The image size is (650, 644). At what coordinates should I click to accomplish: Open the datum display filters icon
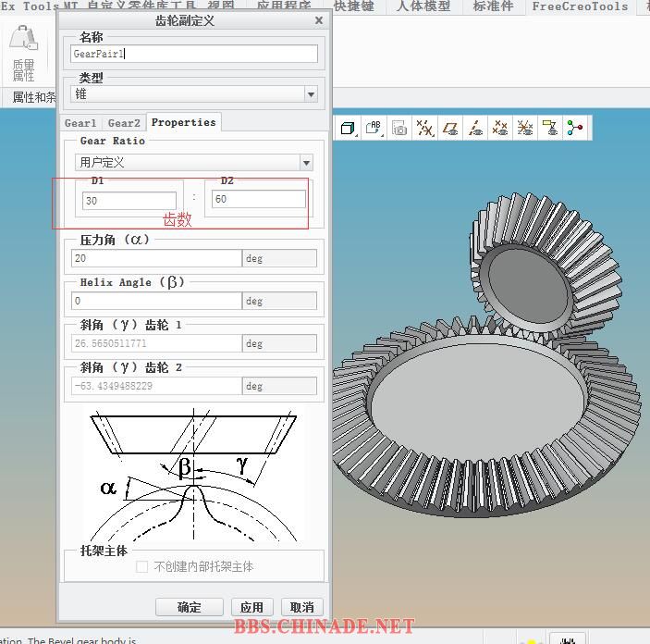click(425, 128)
